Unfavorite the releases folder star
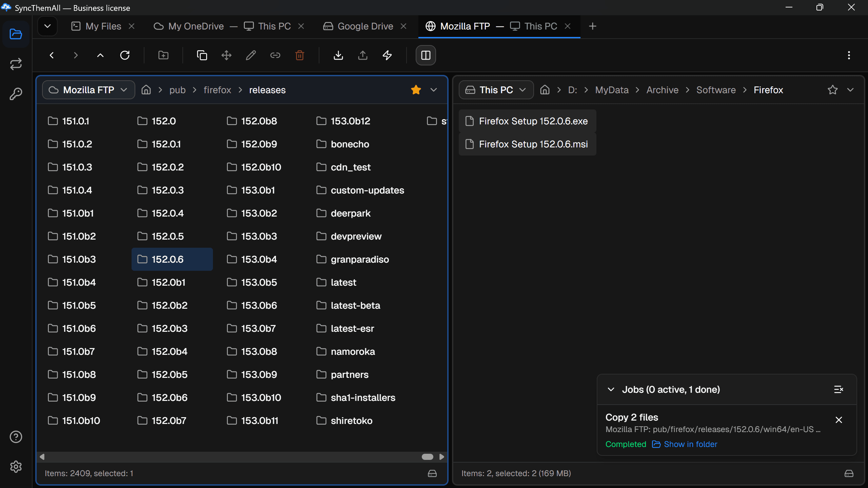 pos(416,90)
